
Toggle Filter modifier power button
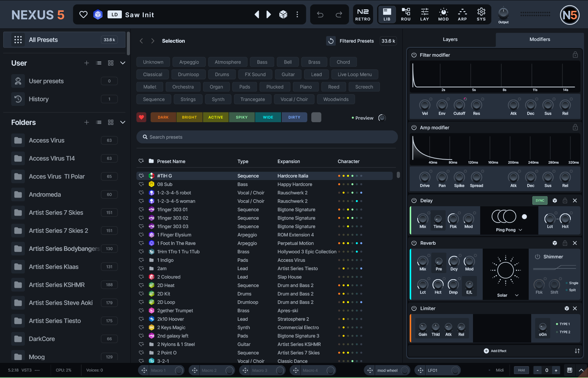(414, 55)
